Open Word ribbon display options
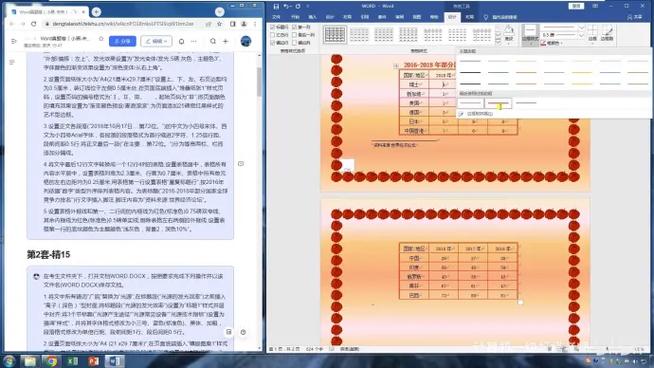 point(595,6)
